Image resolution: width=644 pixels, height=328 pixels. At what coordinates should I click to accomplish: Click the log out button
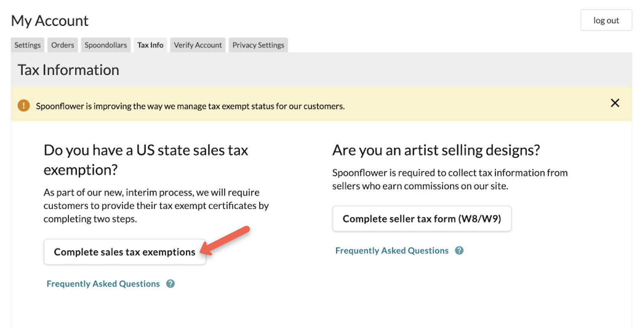click(606, 20)
